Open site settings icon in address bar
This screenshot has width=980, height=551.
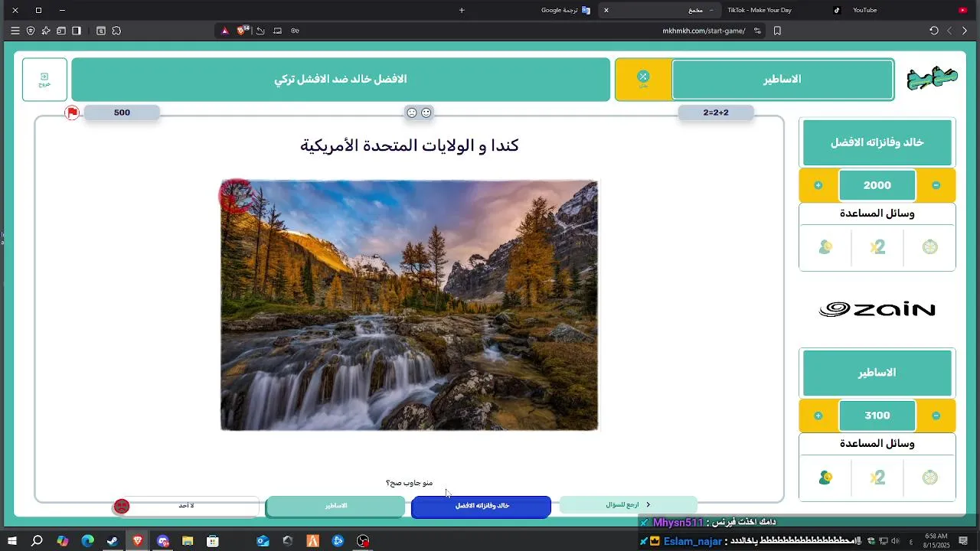pyautogui.click(x=757, y=31)
